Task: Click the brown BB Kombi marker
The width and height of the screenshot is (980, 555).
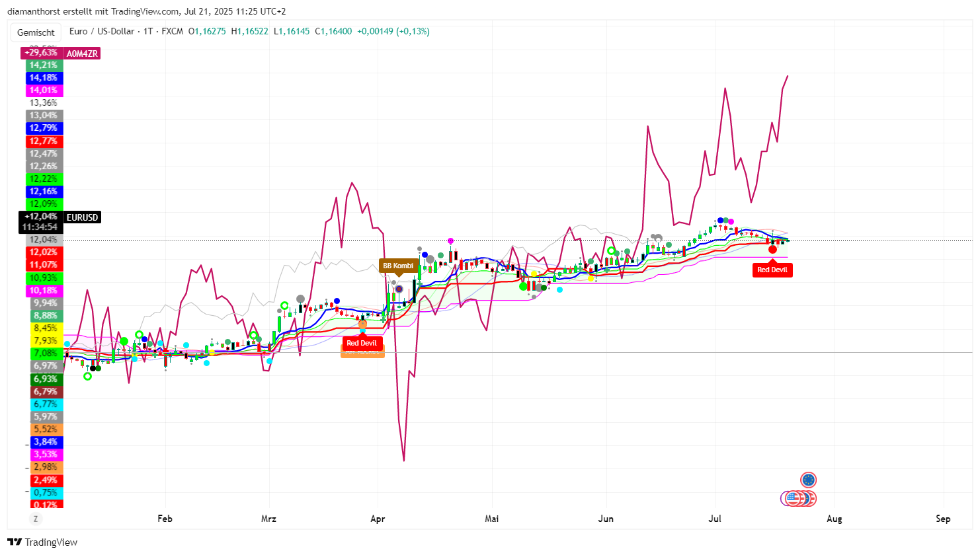Action: pos(398,266)
